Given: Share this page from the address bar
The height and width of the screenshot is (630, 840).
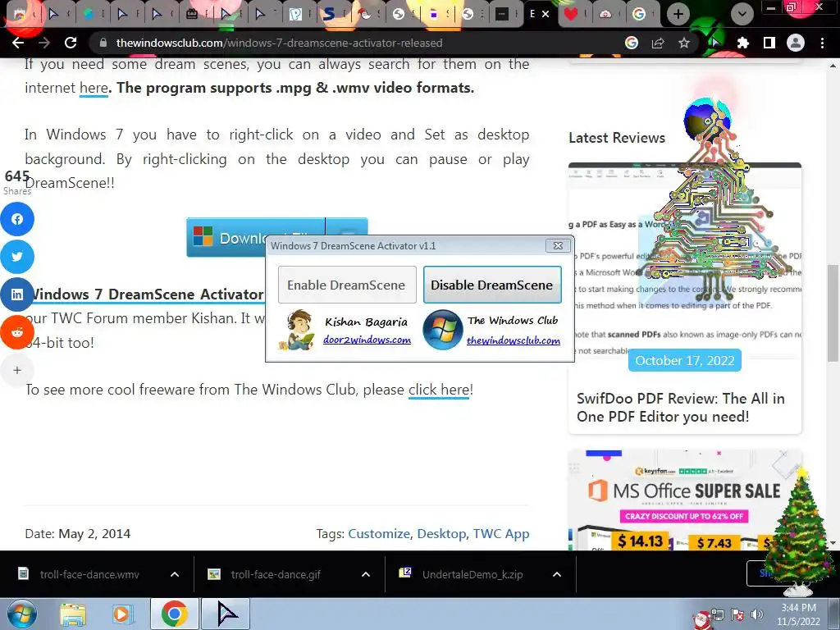Looking at the screenshot, I should point(658,43).
